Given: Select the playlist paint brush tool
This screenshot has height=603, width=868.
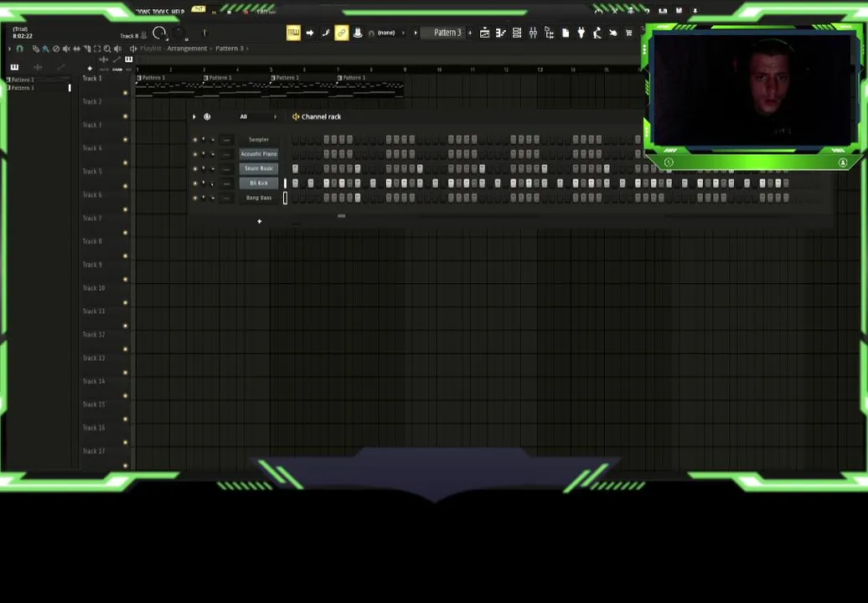Looking at the screenshot, I should tap(45, 49).
